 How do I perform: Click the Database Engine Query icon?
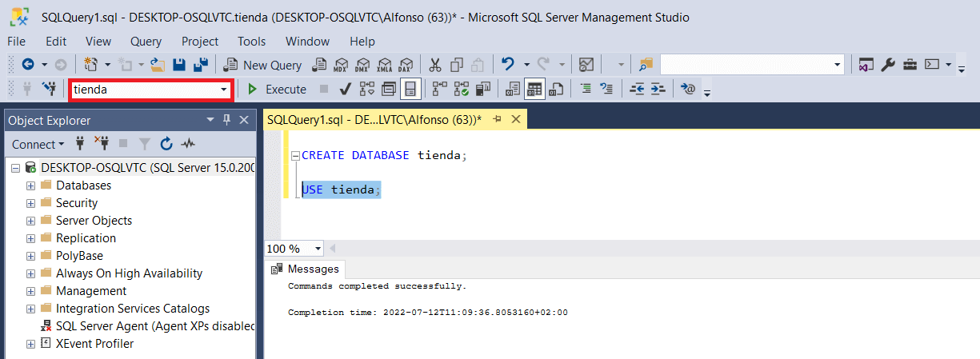coord(319,65)
